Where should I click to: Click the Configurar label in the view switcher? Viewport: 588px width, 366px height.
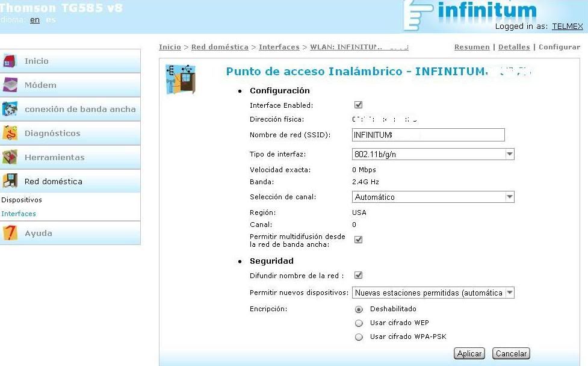click(x=559, y=47)
